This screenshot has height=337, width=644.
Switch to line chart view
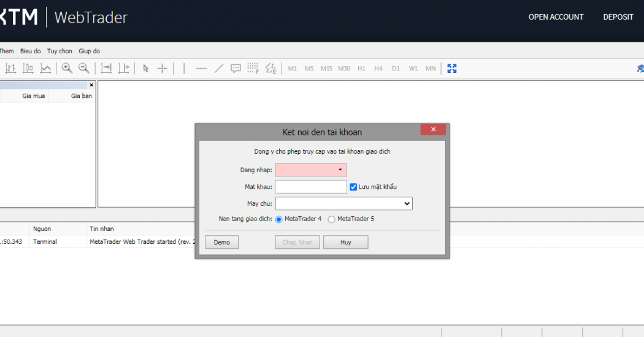[x=45, y=69]
